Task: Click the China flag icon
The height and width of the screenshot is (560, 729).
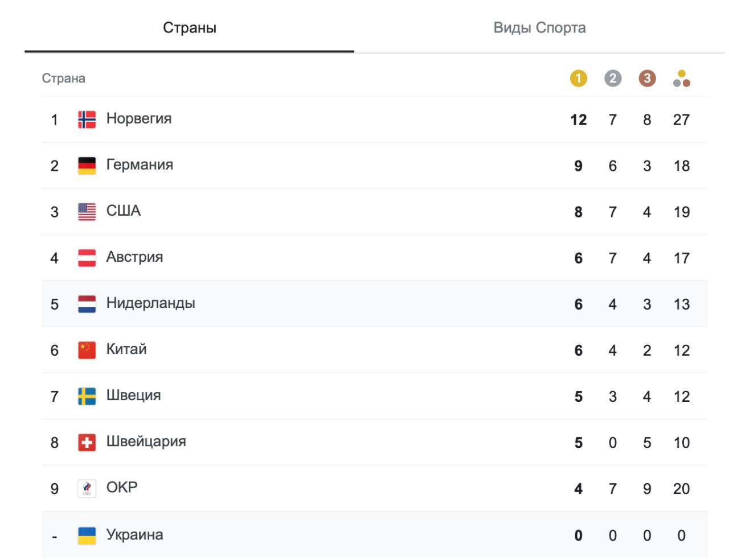Action: (x=87, y=350)
